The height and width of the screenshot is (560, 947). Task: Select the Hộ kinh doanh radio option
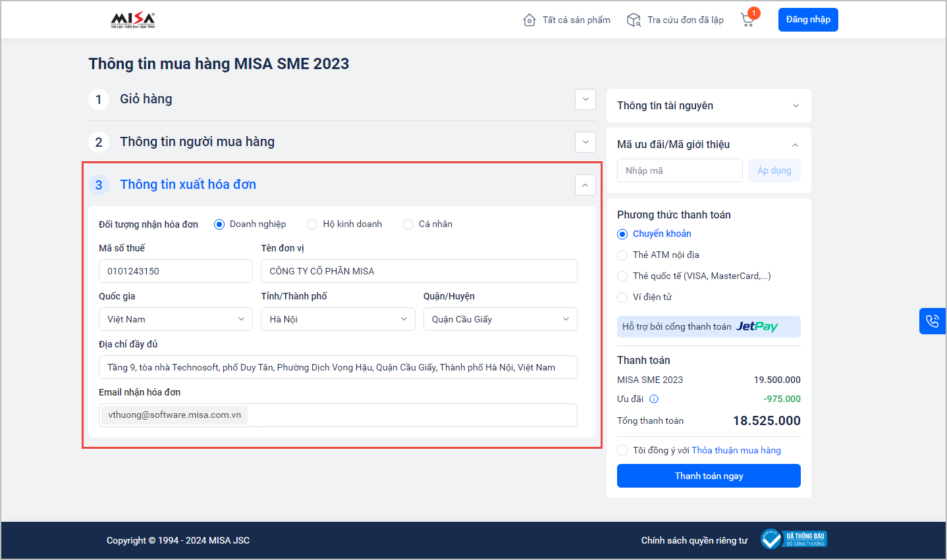pos(312,224)
